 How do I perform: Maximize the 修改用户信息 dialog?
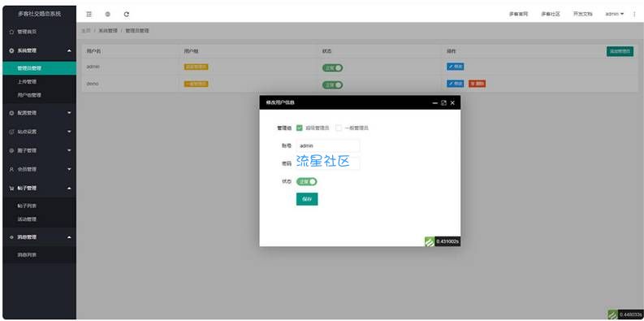pos(443,102)
